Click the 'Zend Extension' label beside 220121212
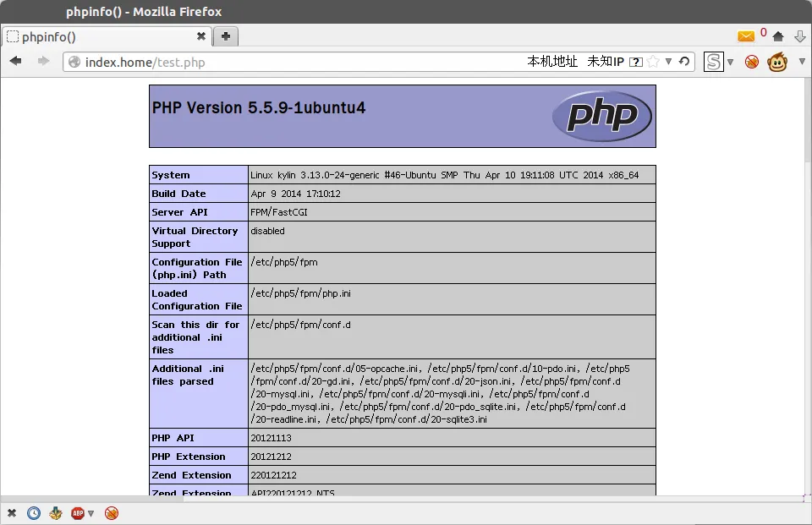The height and width of the screenshot is (525, 812). (192, 475)
